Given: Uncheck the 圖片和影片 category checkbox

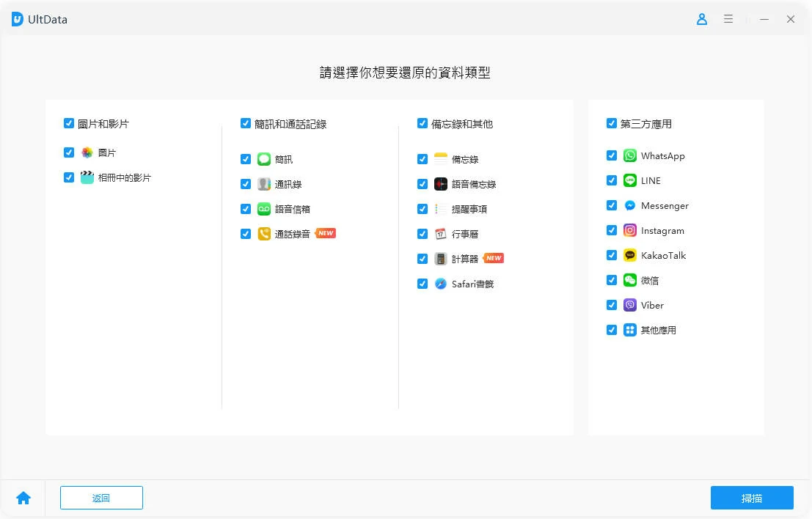Looking at the screenshot, I should (69, 124).
